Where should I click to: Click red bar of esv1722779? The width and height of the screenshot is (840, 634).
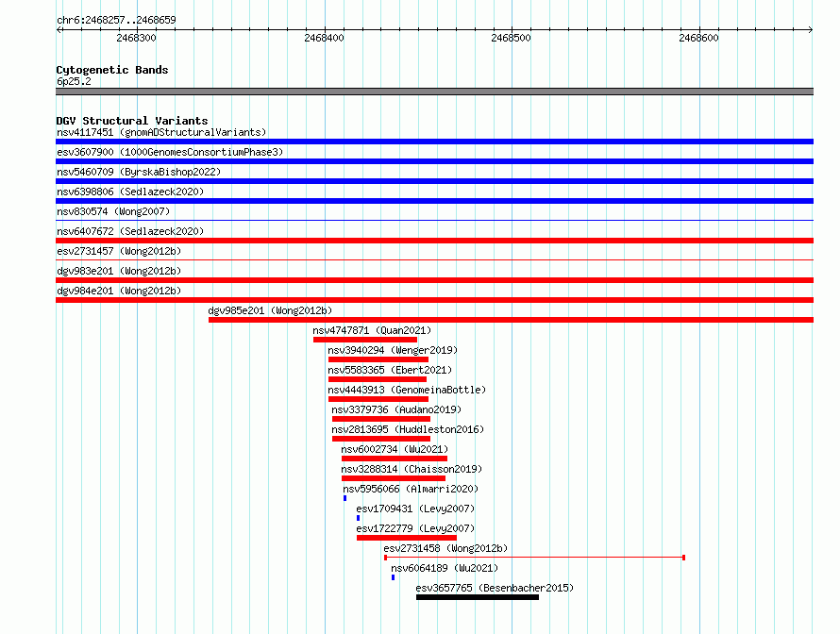[x=407, y=538]
